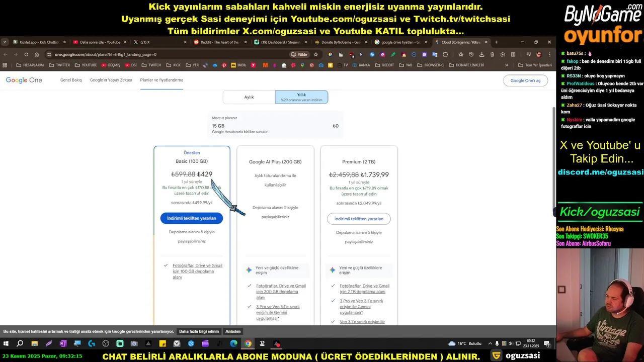The height and width of the screenshot is (362, 644).
Task: Open the Pinterest bookmark icon
Action: coord(224,65)
